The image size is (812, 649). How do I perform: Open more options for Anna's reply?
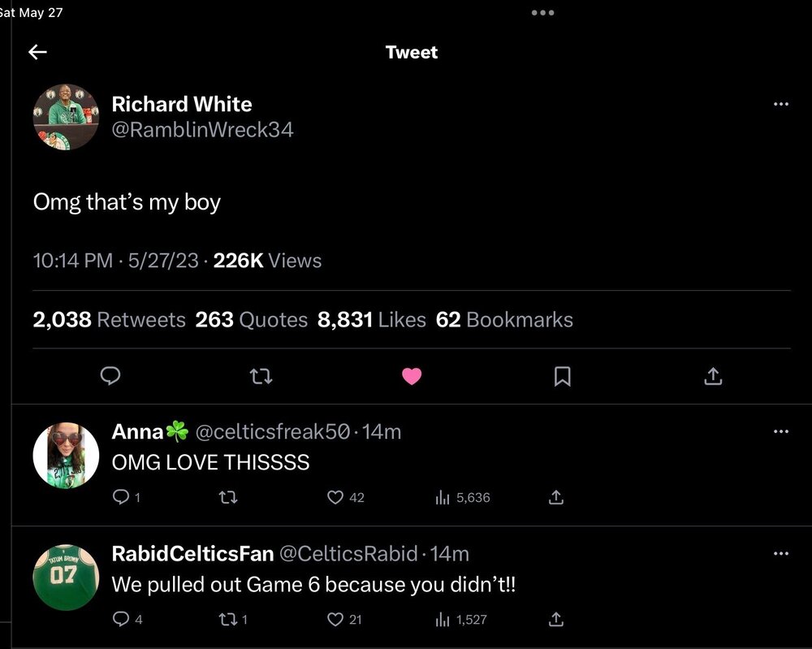(x=781, y=431)
